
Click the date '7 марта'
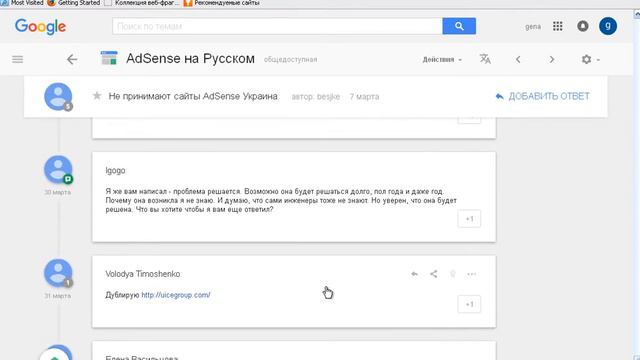(364, 97)
